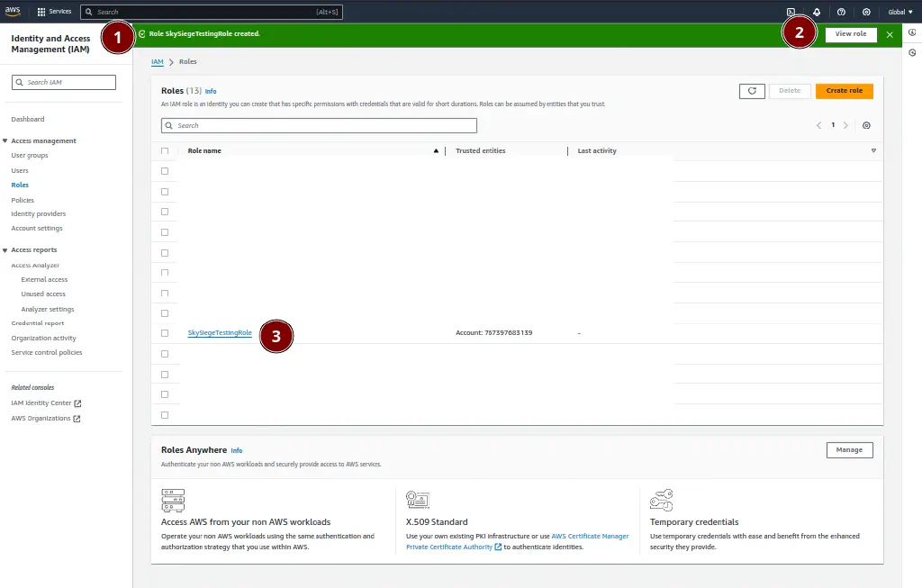Open the notifications bell
The image size is (922, 588).
(x=816, y=12)
